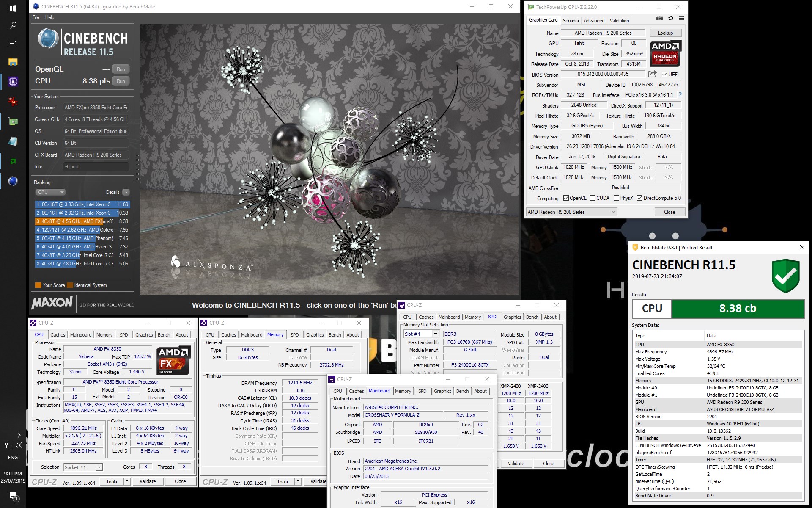This screenshot has width=812, height=508.
Task: Toggle the PhysX checkbox
Action: 616,198
